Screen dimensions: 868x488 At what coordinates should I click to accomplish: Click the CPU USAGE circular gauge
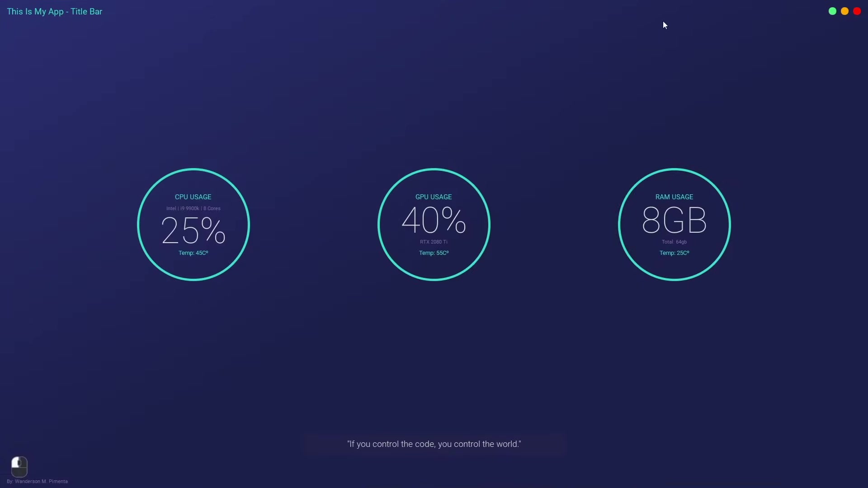pos(193,224)
